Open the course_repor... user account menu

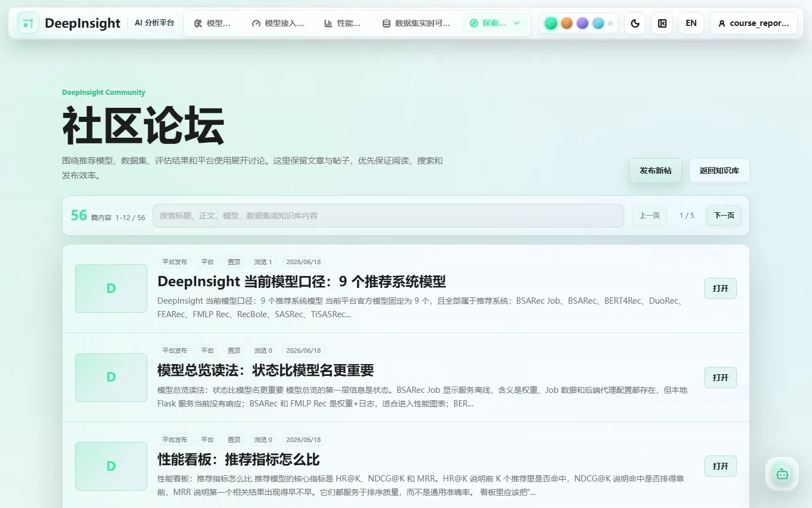(754, 23)
